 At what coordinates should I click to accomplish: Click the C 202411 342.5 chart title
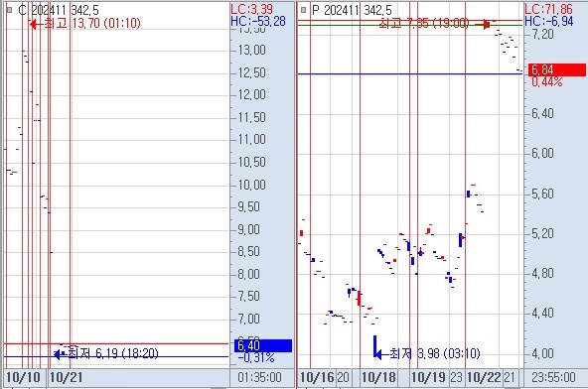[x=59, y=10]
